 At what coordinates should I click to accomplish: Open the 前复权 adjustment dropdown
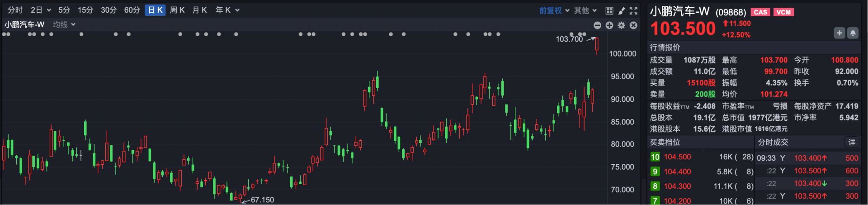554,10
